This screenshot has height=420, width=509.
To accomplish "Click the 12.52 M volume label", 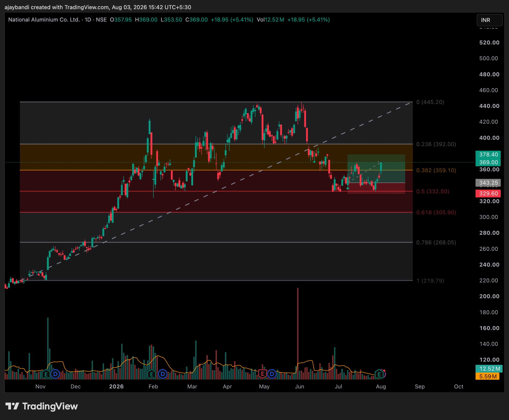I will (x=489, y=368).
